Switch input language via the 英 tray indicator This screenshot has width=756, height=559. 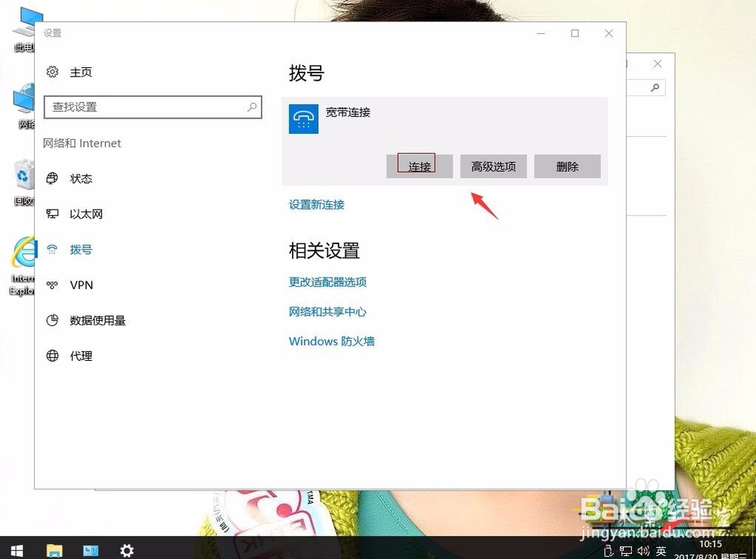point(660,551)
